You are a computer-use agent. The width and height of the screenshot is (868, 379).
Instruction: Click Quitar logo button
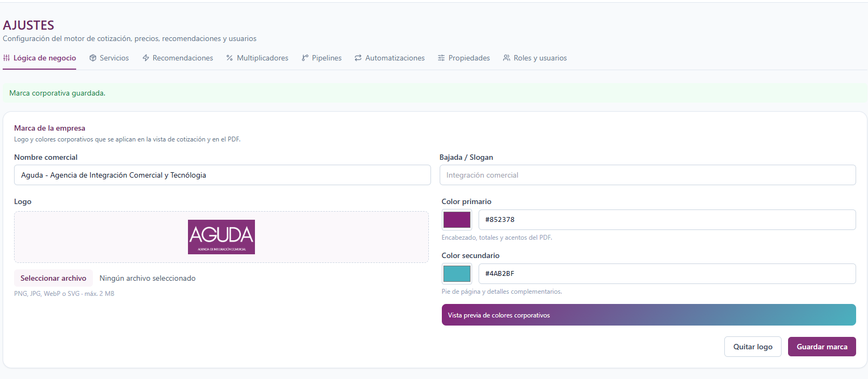753,347
